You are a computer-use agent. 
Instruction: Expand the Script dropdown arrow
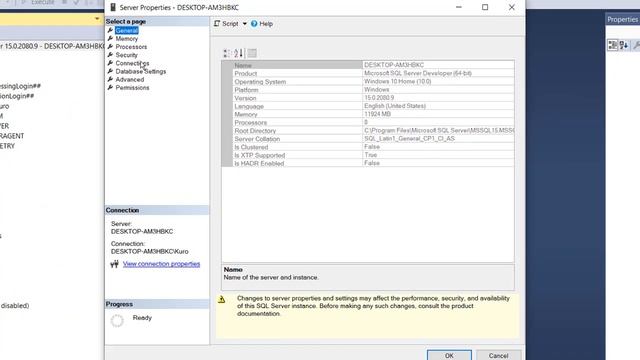[244, 24]
